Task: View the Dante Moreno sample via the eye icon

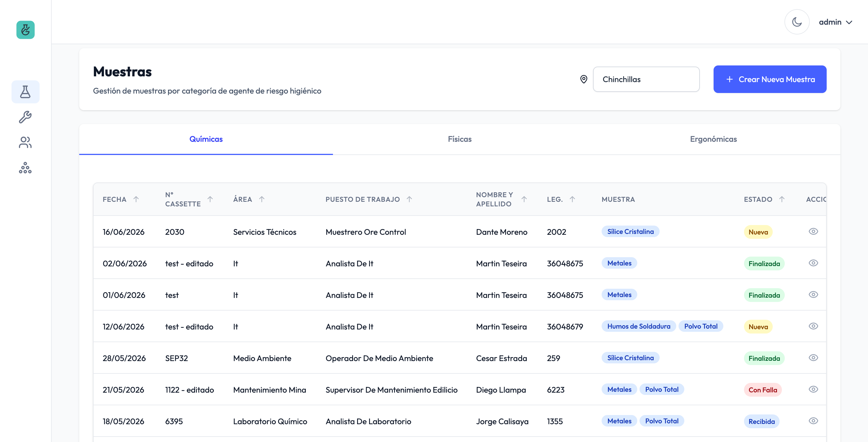Action: point(813,231)
